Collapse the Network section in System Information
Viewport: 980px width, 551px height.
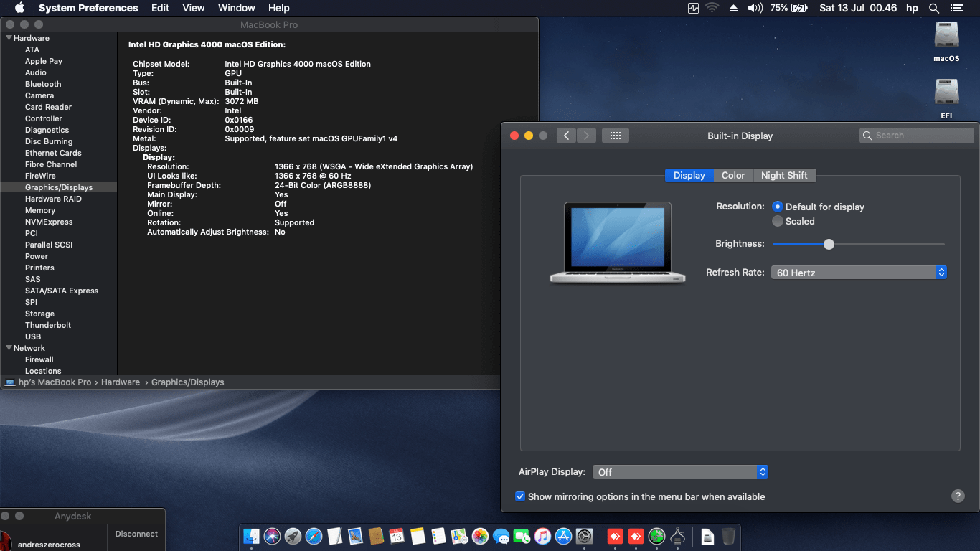click(8, 347)
